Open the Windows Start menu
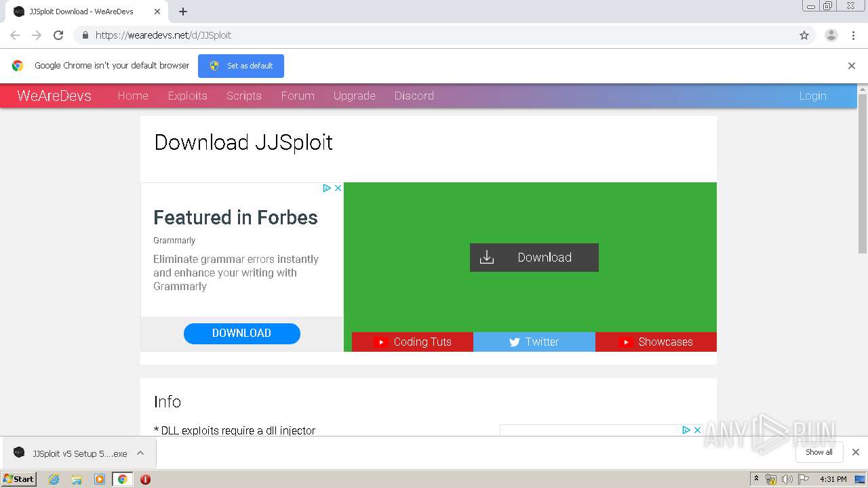Image resolution: width=868 pixels, height=488 pixels. click(x=19, y=479)
